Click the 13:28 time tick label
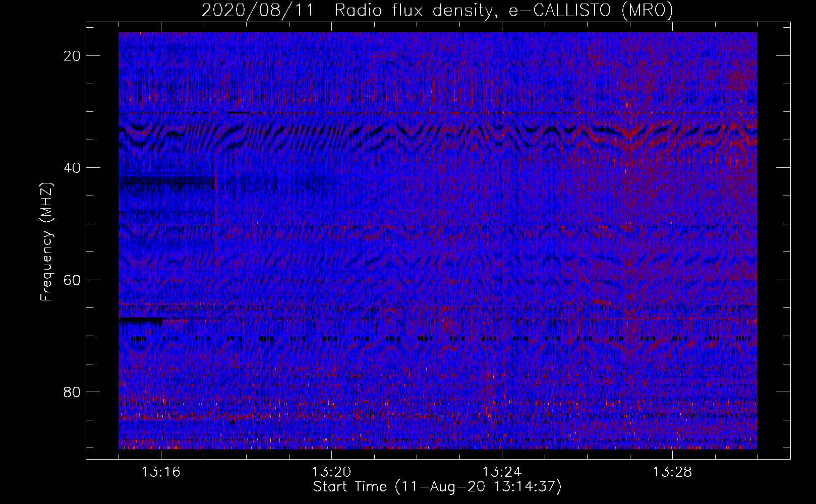Screen dimensions: 816x504 pyautogui.click(x=672, y=472)
